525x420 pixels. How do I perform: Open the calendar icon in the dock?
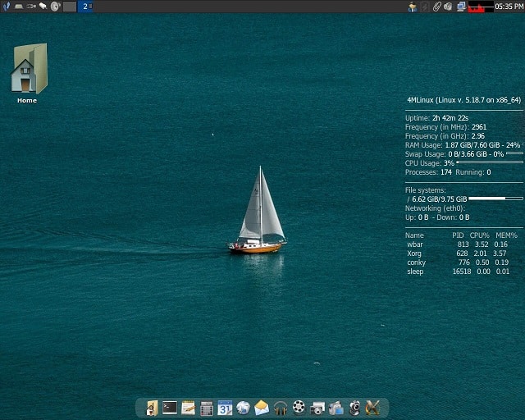pos(225,408)
